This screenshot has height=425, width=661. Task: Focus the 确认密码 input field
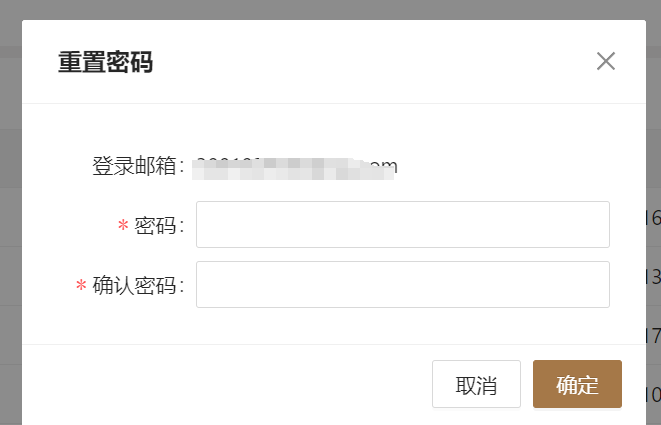point(403,284)
